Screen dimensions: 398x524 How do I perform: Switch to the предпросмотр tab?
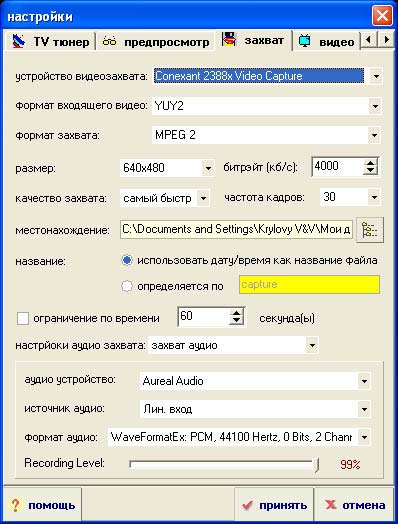(x=155, y=41)
